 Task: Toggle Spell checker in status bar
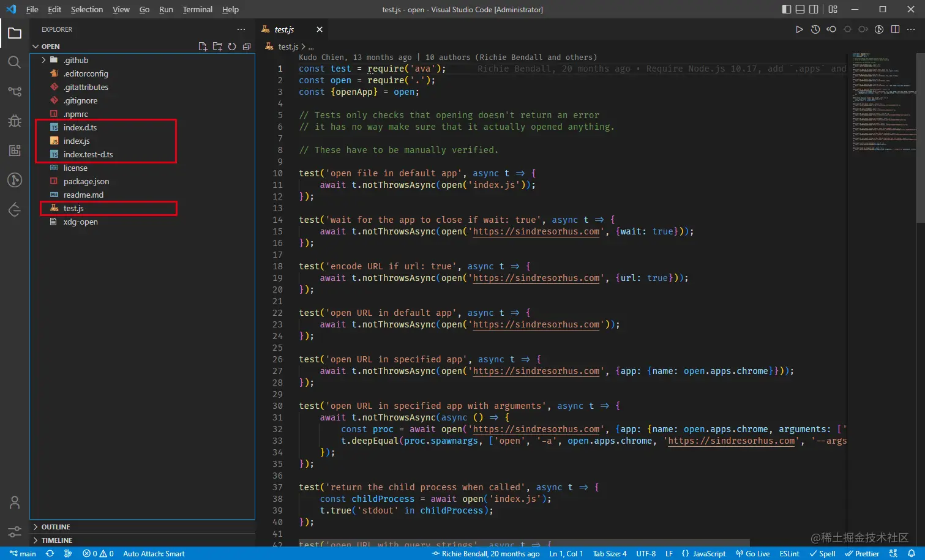point(822,553)
